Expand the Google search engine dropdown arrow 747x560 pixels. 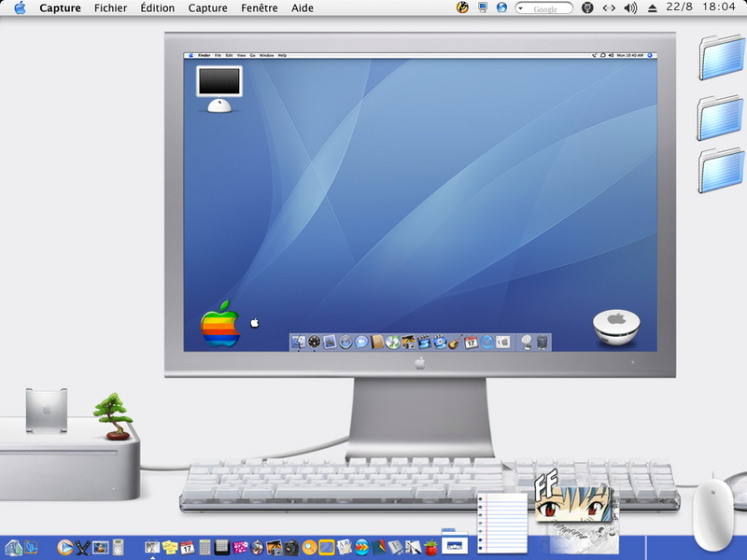tap(520, 8)
